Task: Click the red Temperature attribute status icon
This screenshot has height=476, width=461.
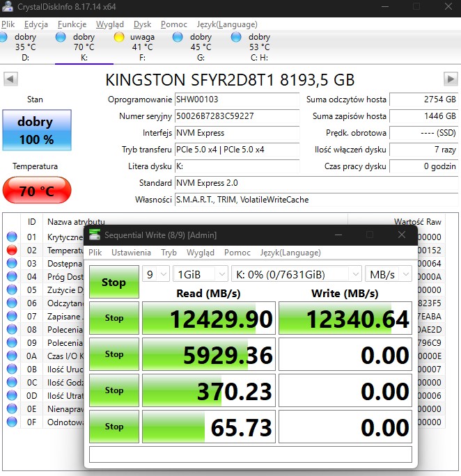Action: tap(11, 250)
